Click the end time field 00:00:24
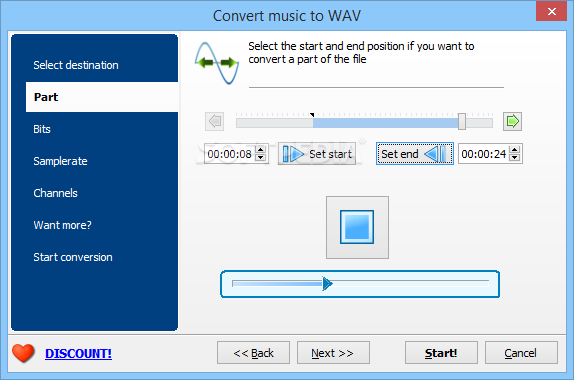 click(x=484, y=154)
